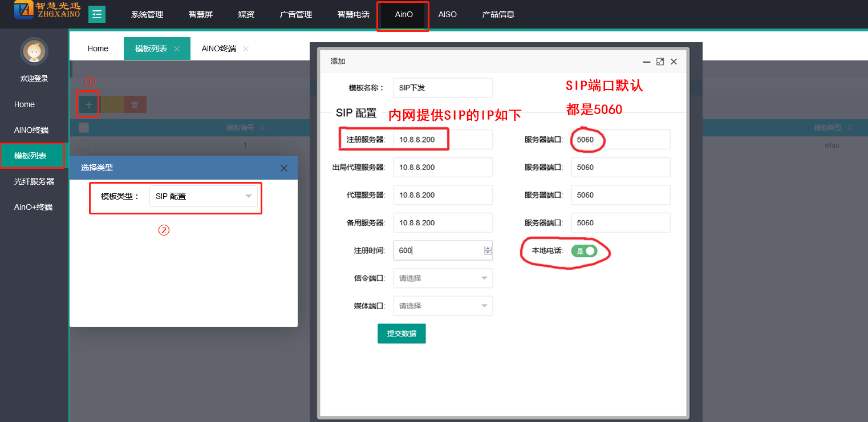Viewport: 868px width, 422px height.
Task: Maximize the 添加 dialog window
Action: click(660, 62)
